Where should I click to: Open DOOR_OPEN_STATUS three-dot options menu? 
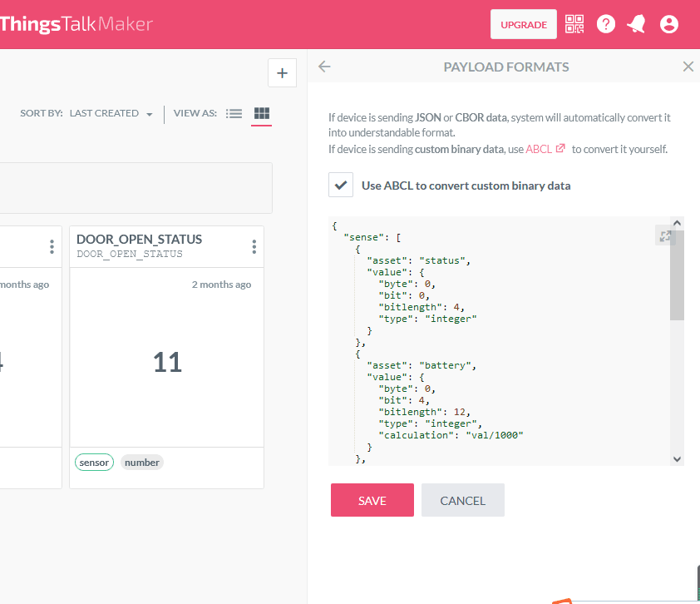[254, 246]
